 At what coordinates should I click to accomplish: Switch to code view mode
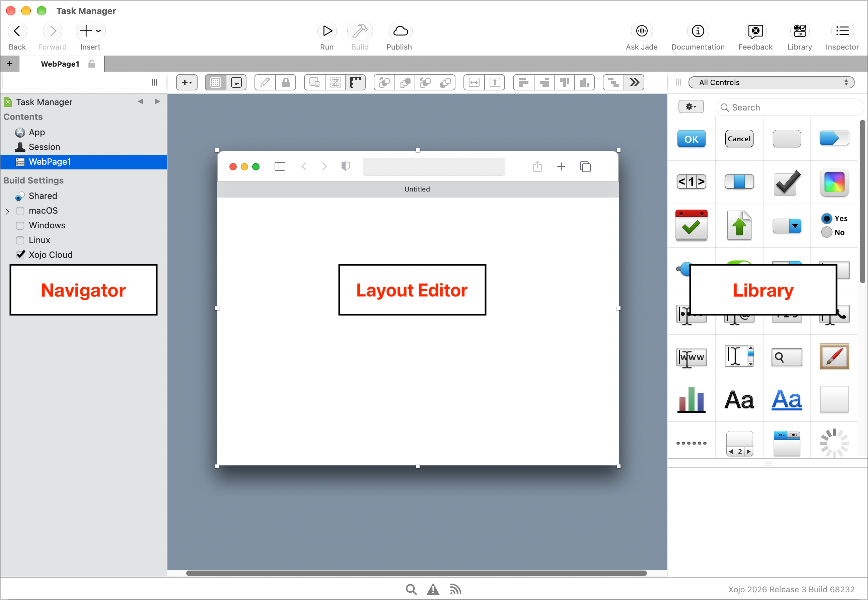tap(236, 82)
